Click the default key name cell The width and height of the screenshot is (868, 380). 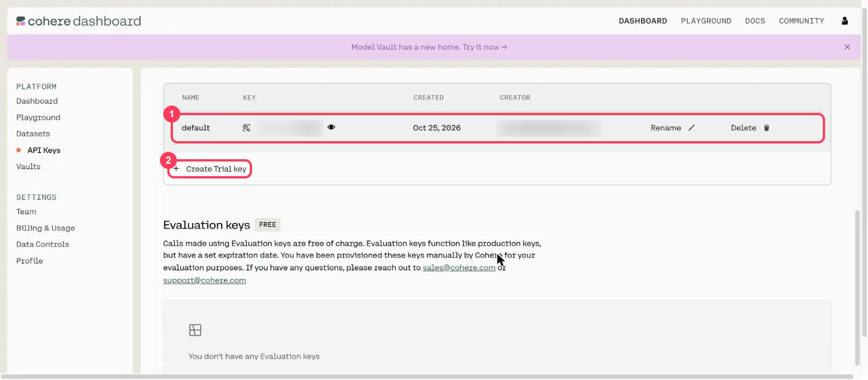196,128
